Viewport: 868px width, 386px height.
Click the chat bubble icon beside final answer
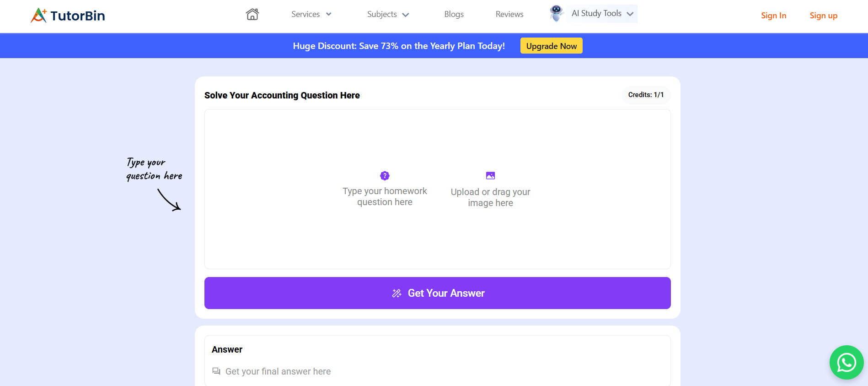(216, 371)
